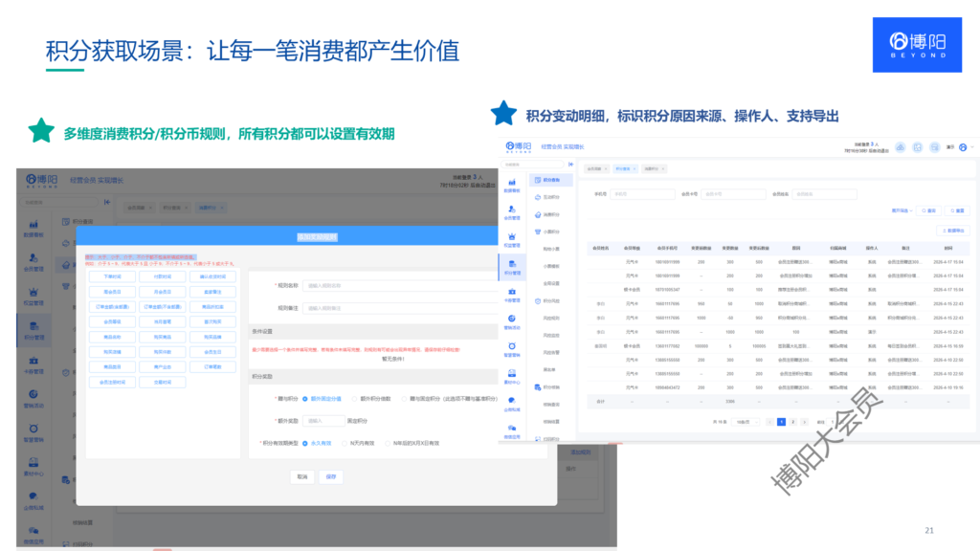980x551 pixels.
Task: Select 赠与固定积分 radio option
Action: 404,399
